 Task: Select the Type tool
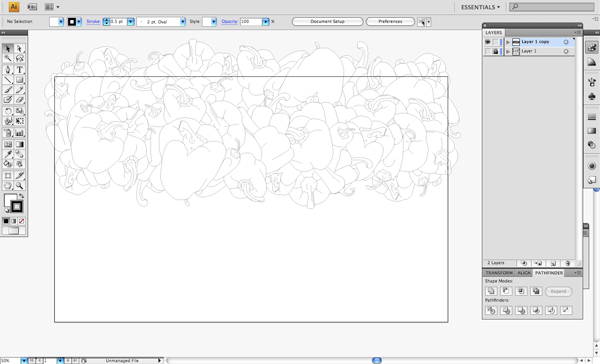point(20,70)
